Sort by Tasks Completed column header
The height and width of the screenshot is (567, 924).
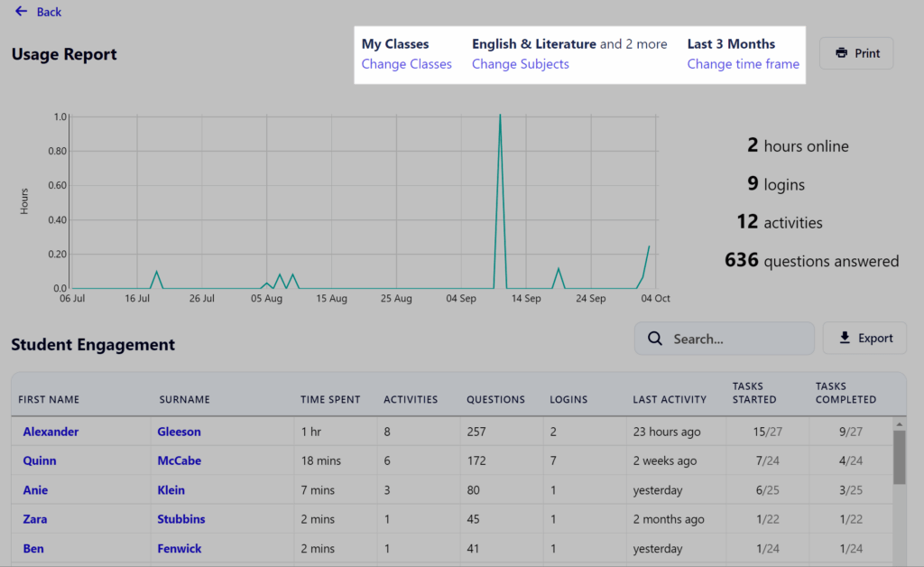845,393
